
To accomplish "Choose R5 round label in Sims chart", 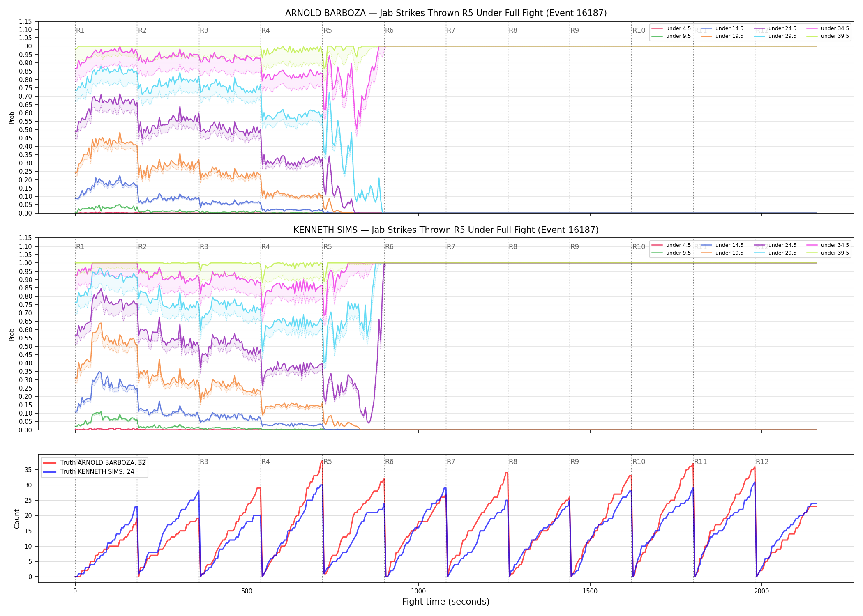I will click(x=328, y=247).
